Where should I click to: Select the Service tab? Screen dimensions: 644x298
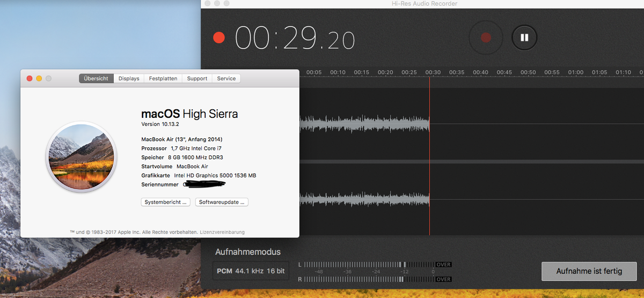226,78
